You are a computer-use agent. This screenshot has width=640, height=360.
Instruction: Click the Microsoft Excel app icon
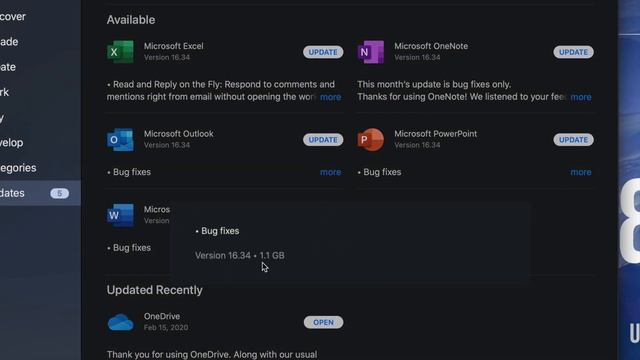click(120, 52)
